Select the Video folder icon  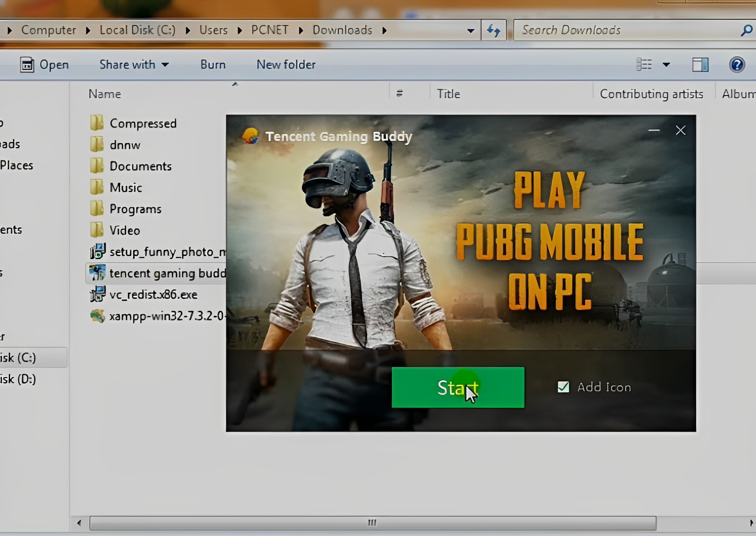point(97,229)
